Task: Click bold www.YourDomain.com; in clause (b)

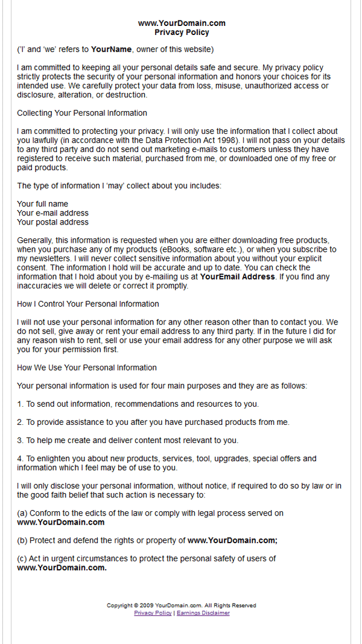Action: [233, 541]
